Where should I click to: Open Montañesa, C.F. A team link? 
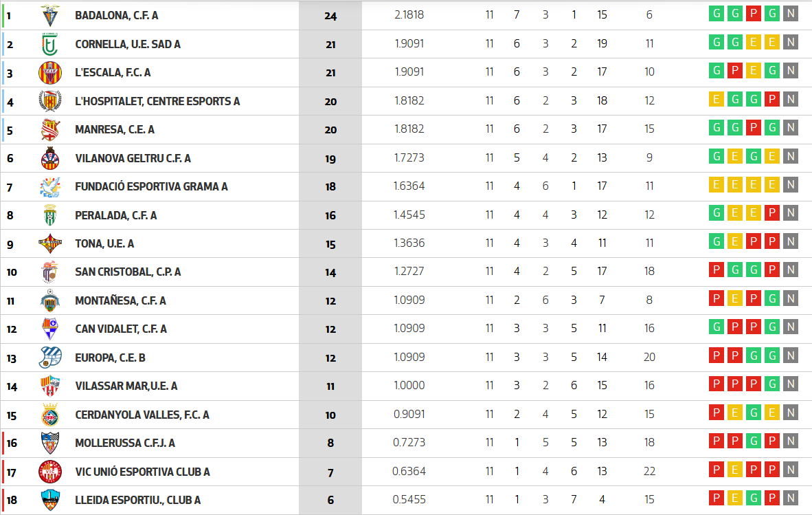120,300
